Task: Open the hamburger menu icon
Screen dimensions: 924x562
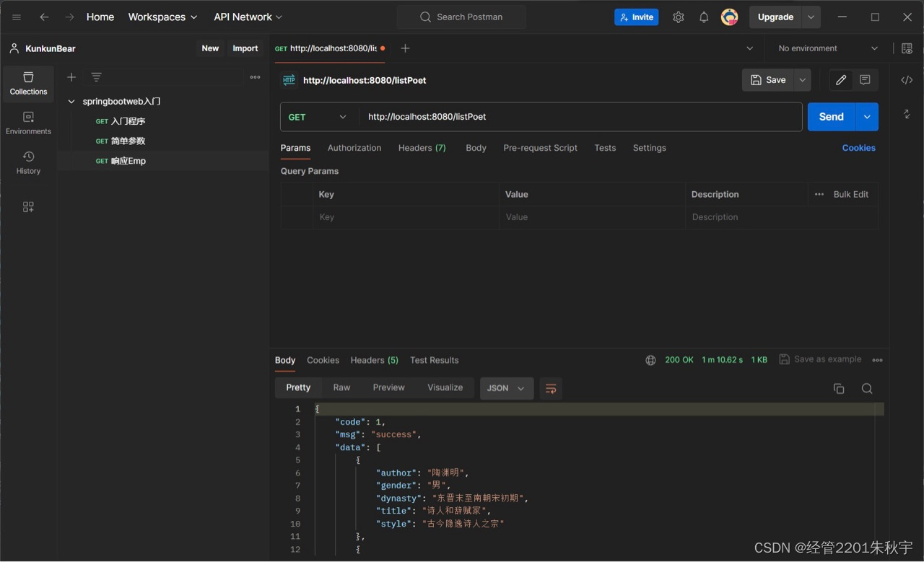Action: click(x=17, y=17)
